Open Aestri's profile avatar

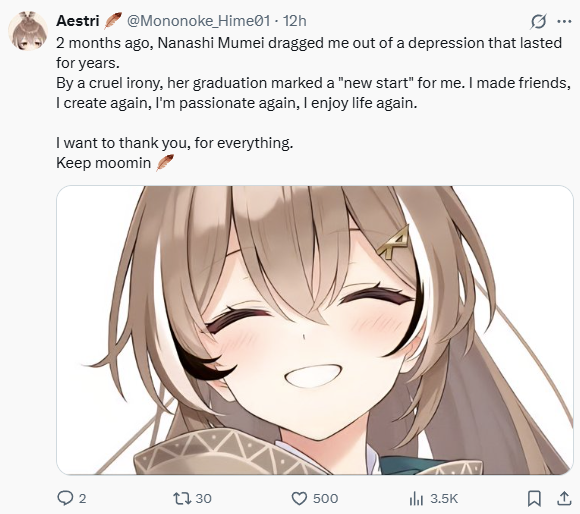point(28,31)
